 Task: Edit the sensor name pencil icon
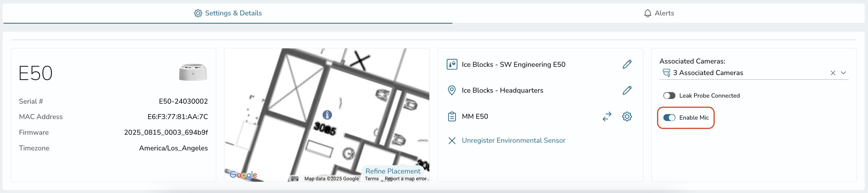point(627,64)
